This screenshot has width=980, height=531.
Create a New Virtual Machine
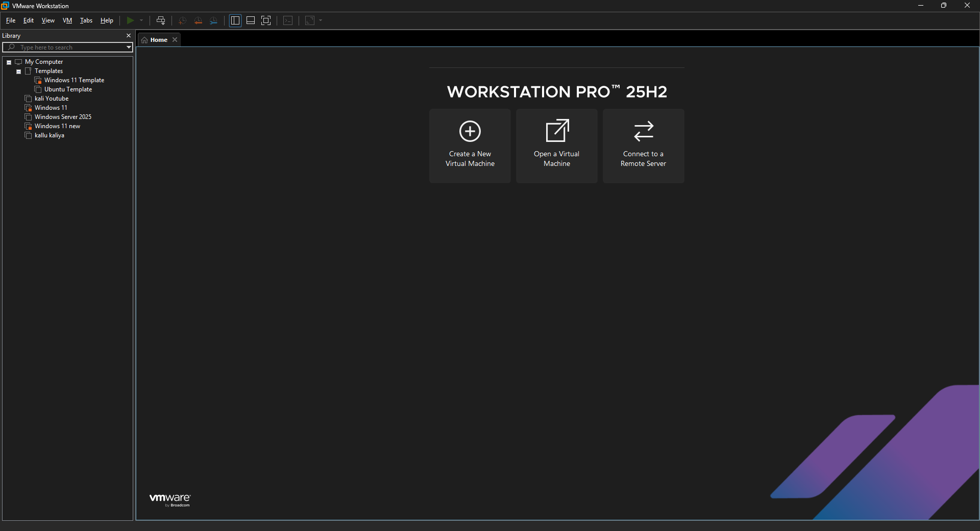click(x=470, y=146)
